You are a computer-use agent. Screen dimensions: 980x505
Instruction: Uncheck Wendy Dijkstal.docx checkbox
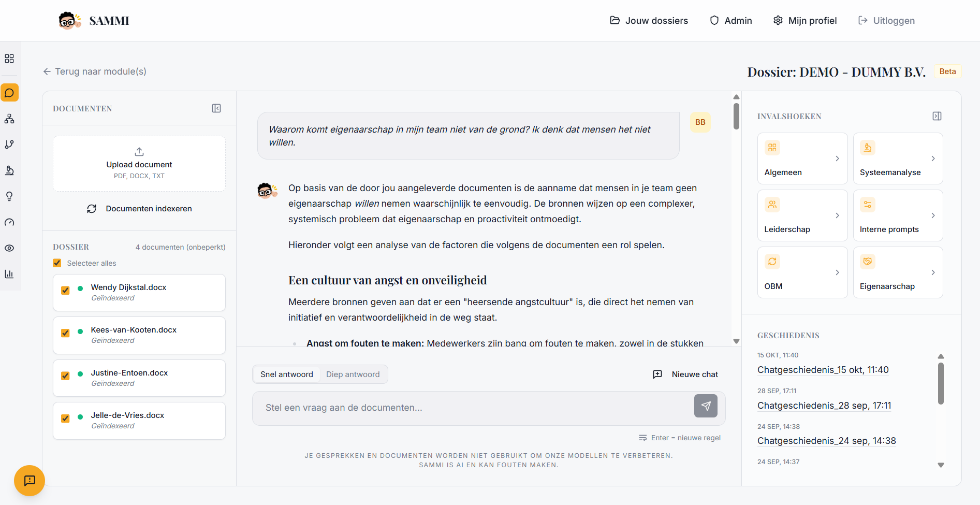click(x=65, y=291)
